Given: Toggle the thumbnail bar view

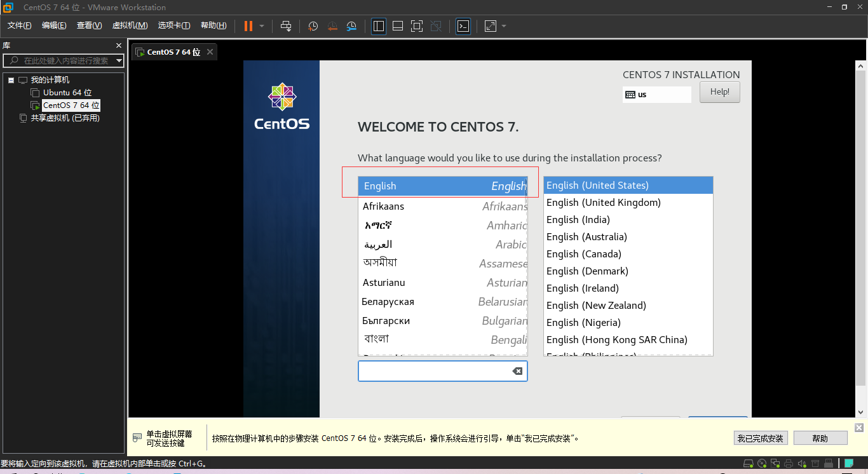Looking at the screenshot, I should point(398,26).
